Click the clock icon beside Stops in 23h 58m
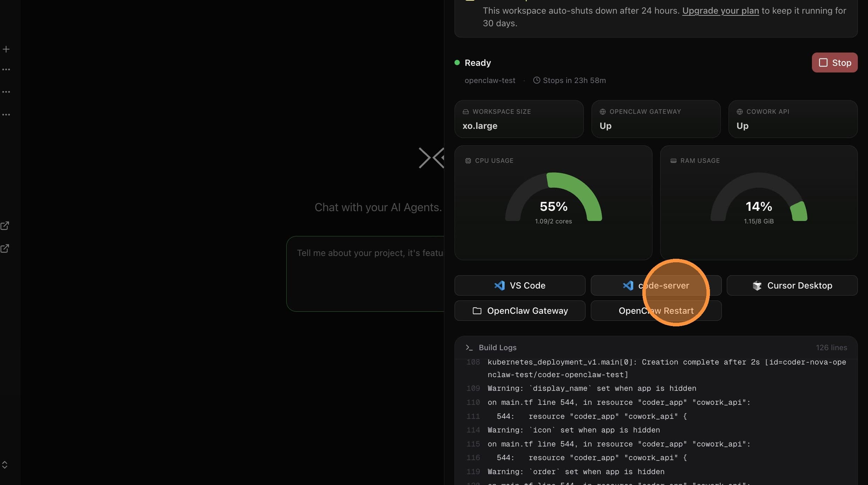 (536, 80)
